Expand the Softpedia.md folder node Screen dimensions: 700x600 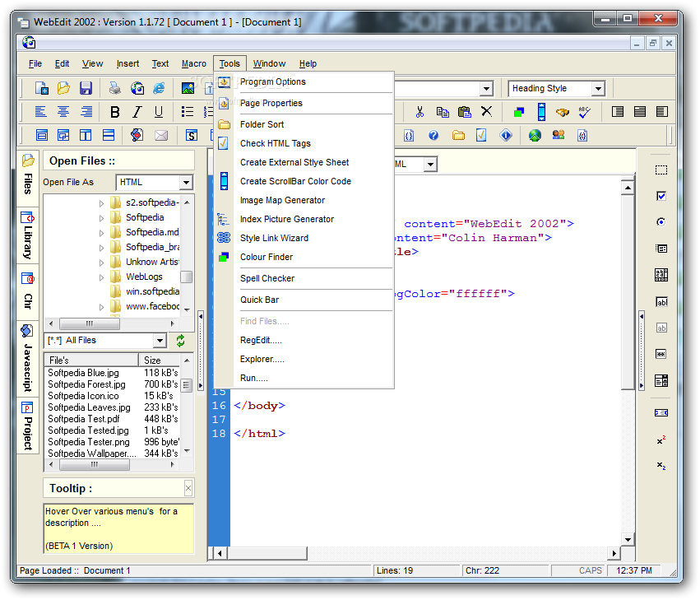click(101, 233)
